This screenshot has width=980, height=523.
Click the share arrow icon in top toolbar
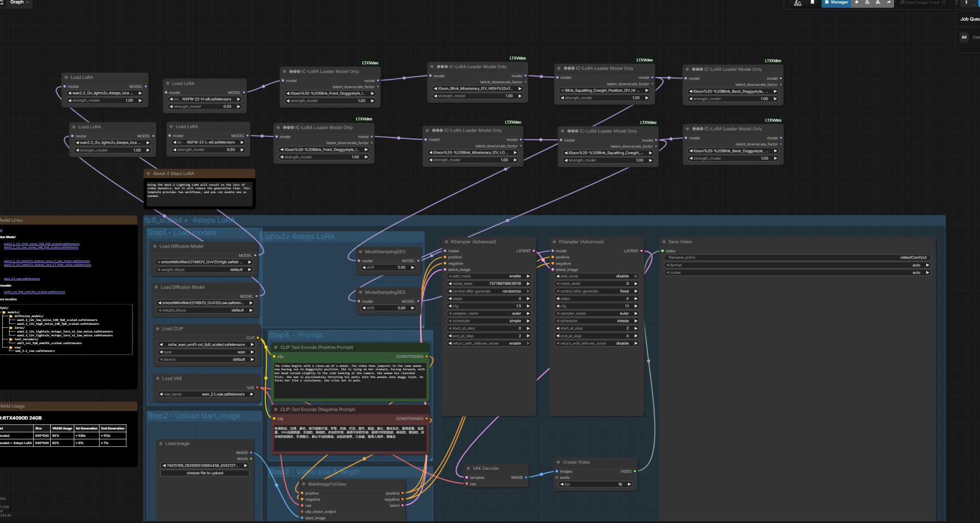point(889,3)
